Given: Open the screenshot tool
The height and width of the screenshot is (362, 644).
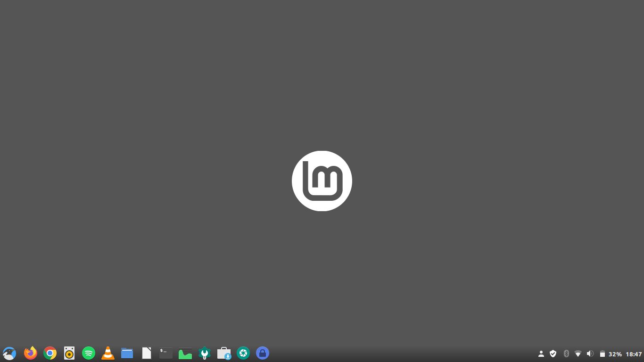Looking at the screenshot, I should point(243,353).
